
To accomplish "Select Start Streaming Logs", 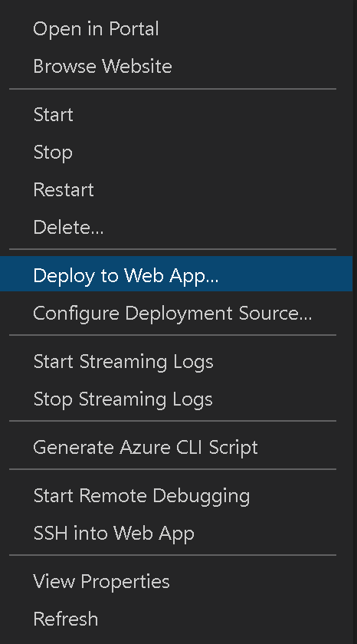I will coord(176,361).
